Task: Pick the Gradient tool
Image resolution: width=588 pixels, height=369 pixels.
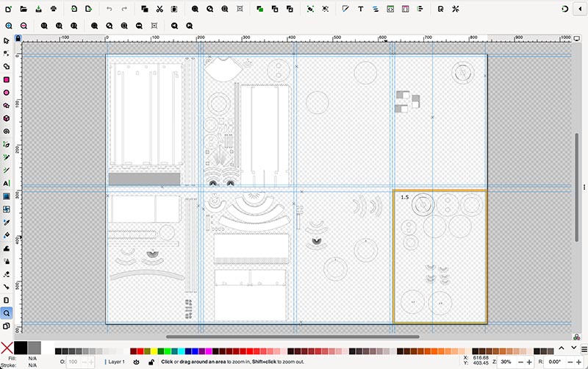Action: point(7,196)
